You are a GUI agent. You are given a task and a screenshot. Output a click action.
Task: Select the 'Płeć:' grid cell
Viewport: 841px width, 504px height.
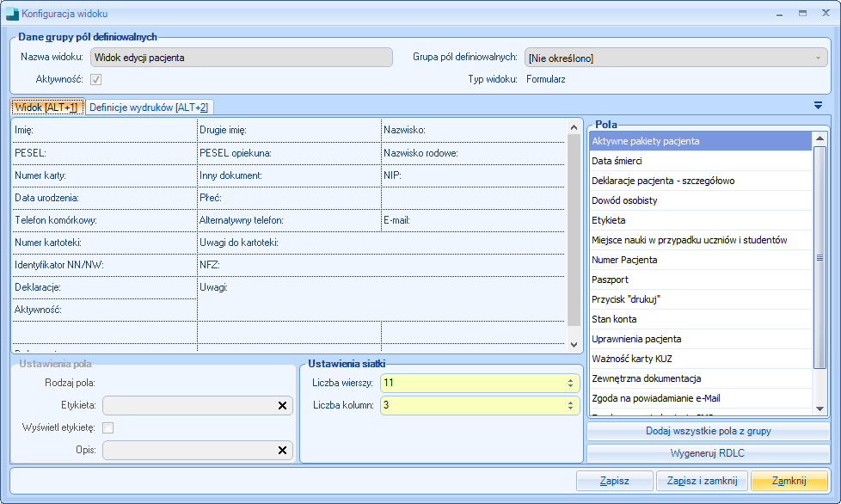pyautogui.click(x=289, y=199)
